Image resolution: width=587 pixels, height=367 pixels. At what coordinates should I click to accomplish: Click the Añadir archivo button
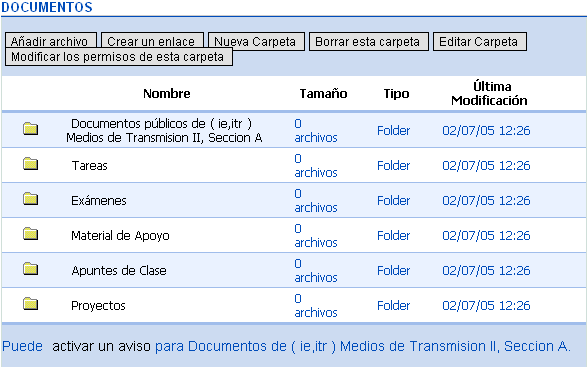(x=51, y=40)
